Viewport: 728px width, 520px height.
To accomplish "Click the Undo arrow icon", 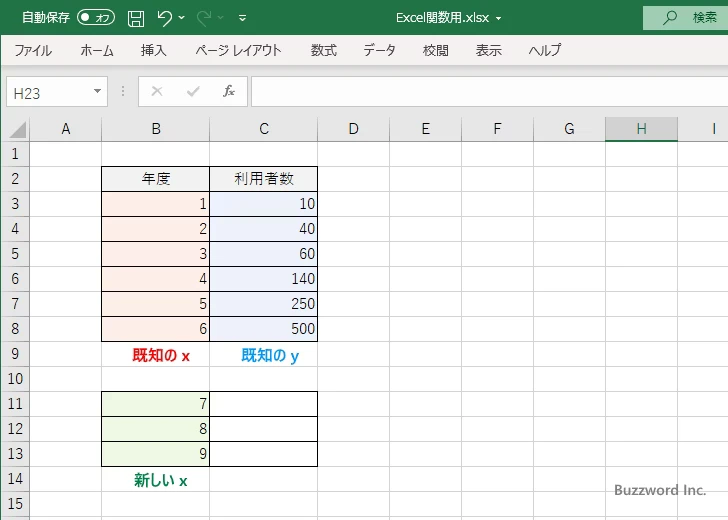I will 164,18.
